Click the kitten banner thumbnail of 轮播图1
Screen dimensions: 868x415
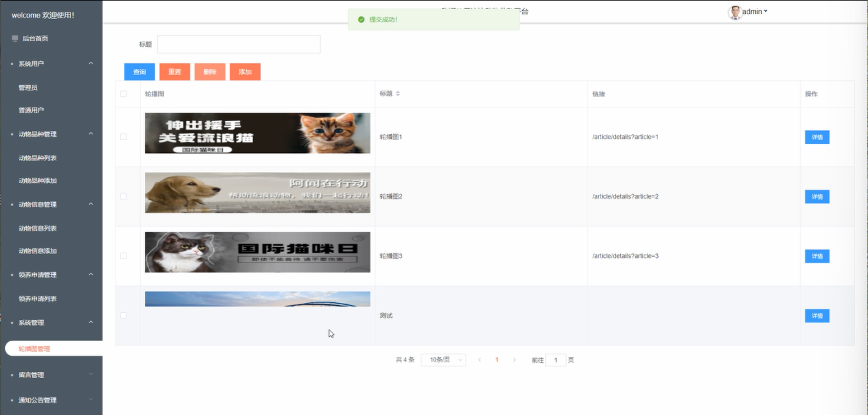(258, 133)
